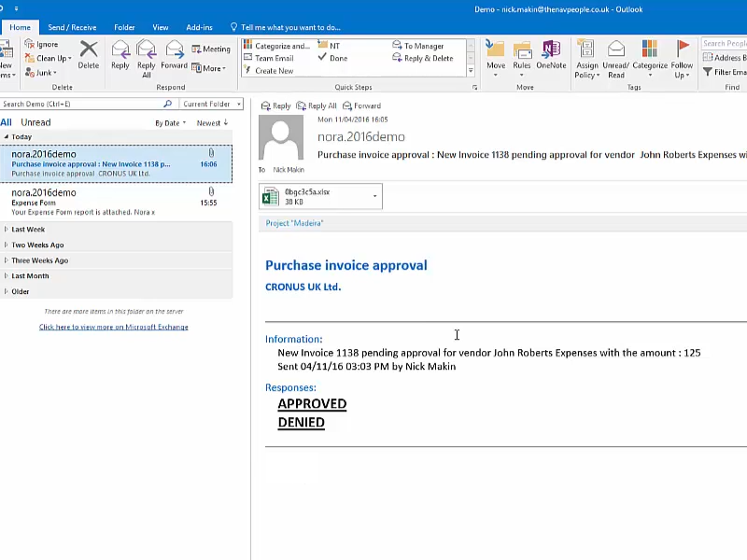Show All messages filter

[7, 122]
